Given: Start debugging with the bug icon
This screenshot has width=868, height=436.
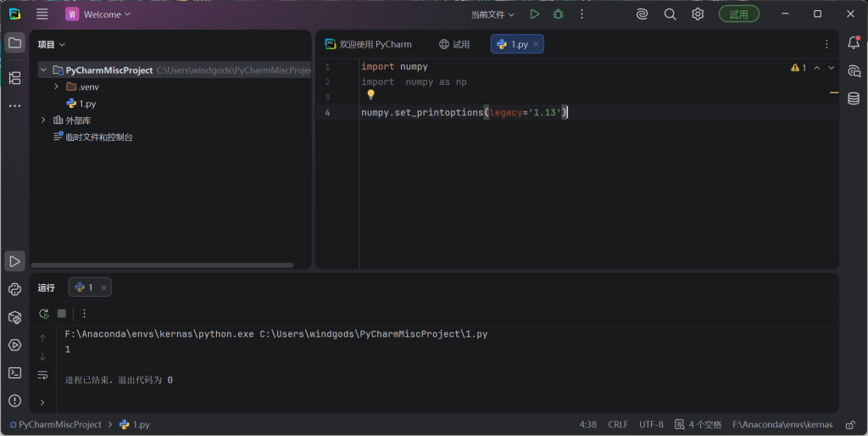Looking at the screenshot, I should pyautogui.click(x=558, y=14).
